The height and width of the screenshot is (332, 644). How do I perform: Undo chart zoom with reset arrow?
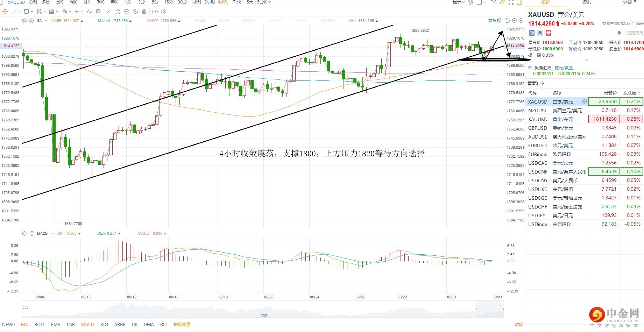tap(508, 21)
